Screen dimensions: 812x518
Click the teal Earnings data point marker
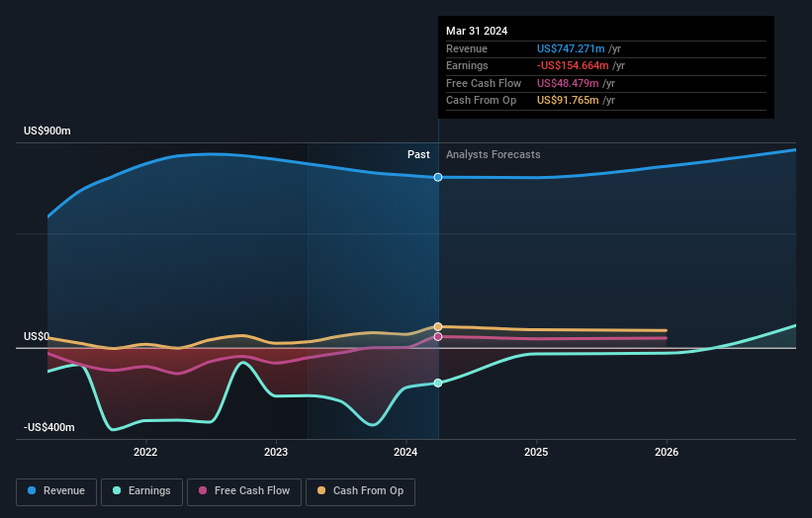point(438,383)
